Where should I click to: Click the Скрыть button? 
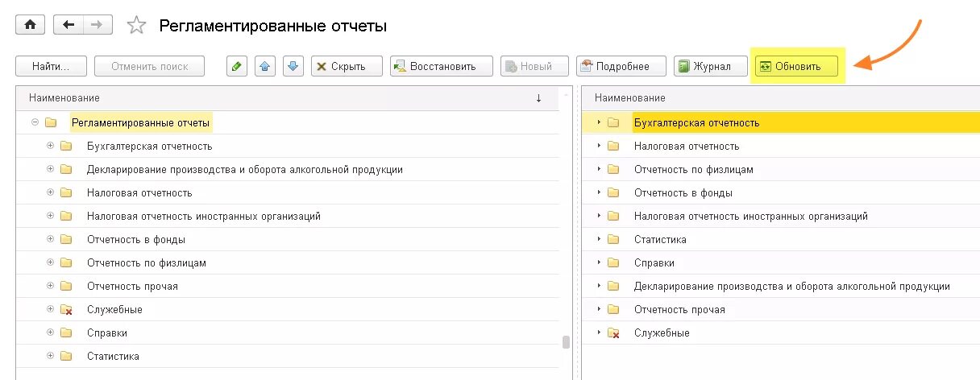point(340,67)
